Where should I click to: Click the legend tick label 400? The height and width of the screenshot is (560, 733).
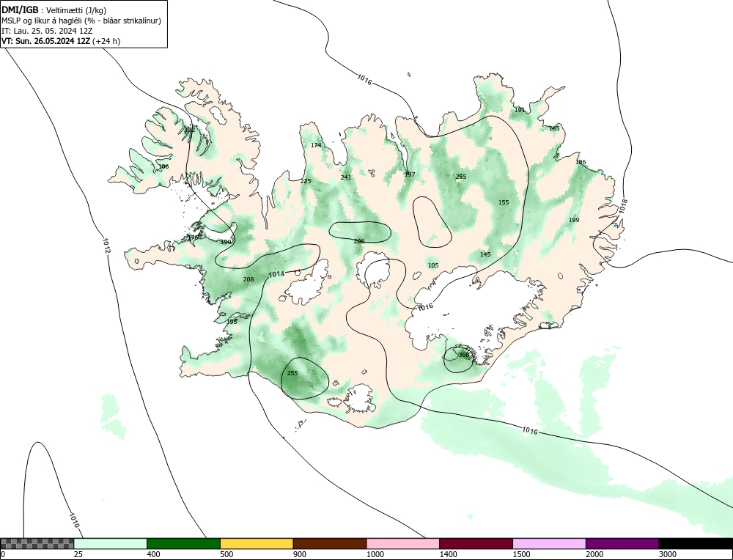pos(153,555)
